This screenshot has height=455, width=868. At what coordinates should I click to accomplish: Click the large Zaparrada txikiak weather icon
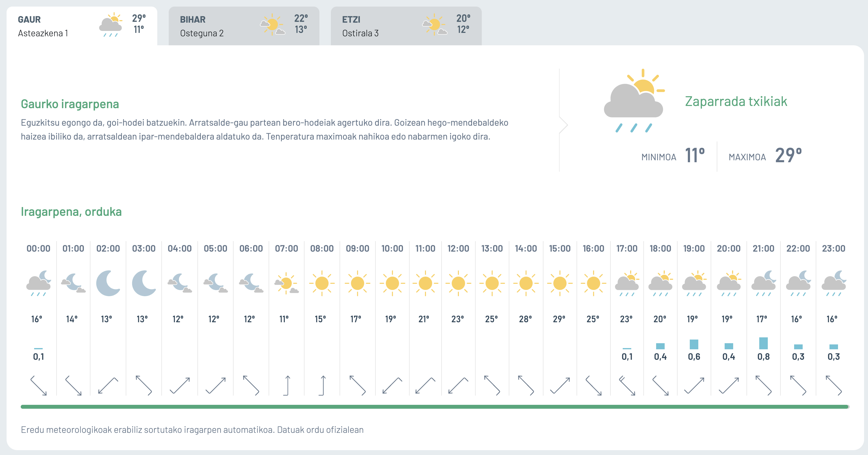point(634,101)
